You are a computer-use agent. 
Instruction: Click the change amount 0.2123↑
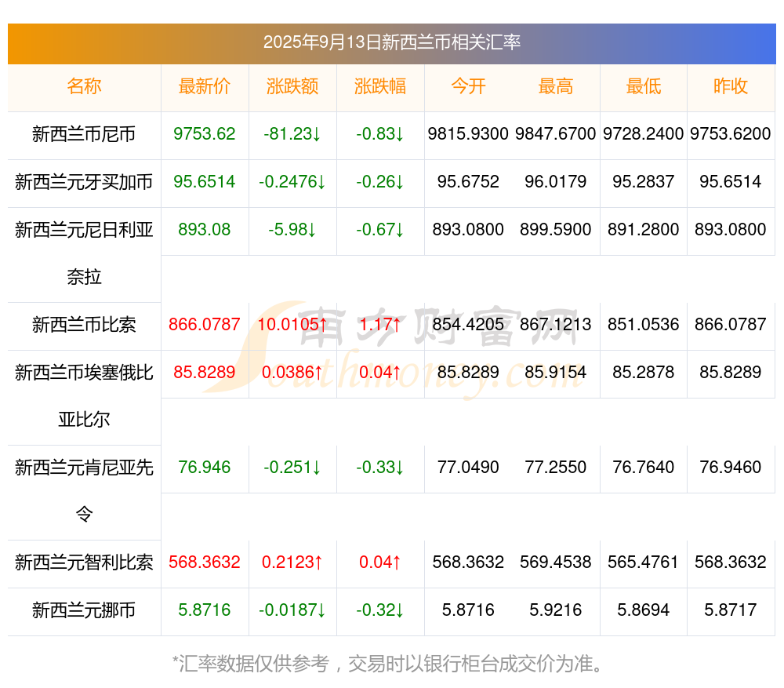(292, 562)
